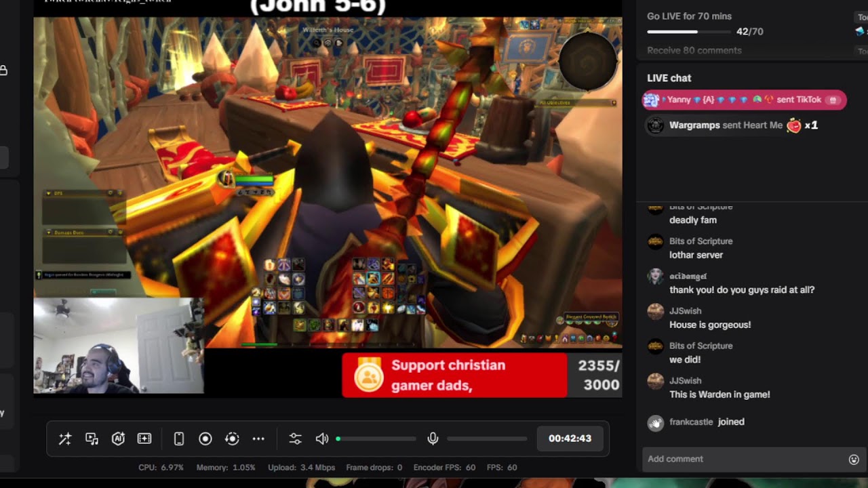Click the 'Support christian gamer dads' goal banner
This screenshot has height=488, width=868.
click(x=454, y=375)
